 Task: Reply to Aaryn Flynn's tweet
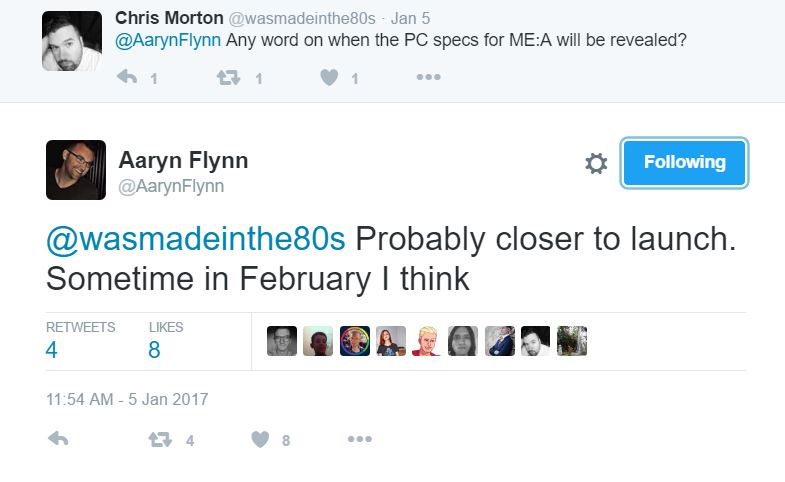click(x=58, y=438)
